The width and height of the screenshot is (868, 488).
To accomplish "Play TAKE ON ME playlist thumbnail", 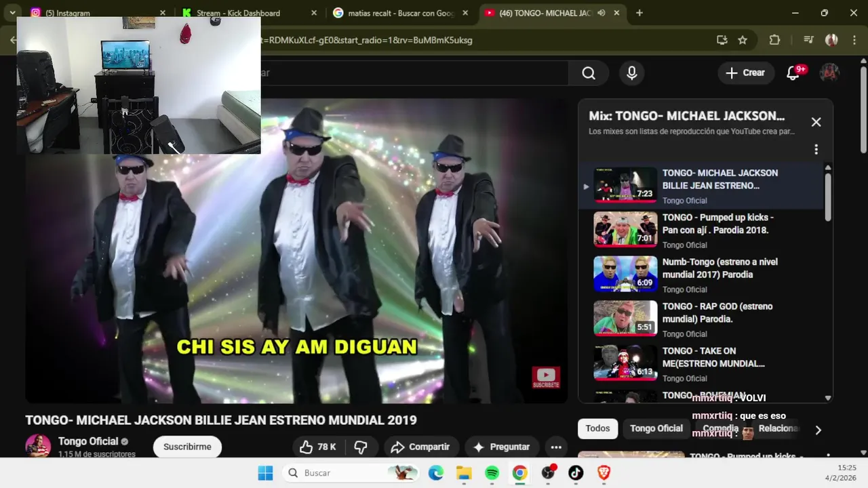I will [625, 363].
